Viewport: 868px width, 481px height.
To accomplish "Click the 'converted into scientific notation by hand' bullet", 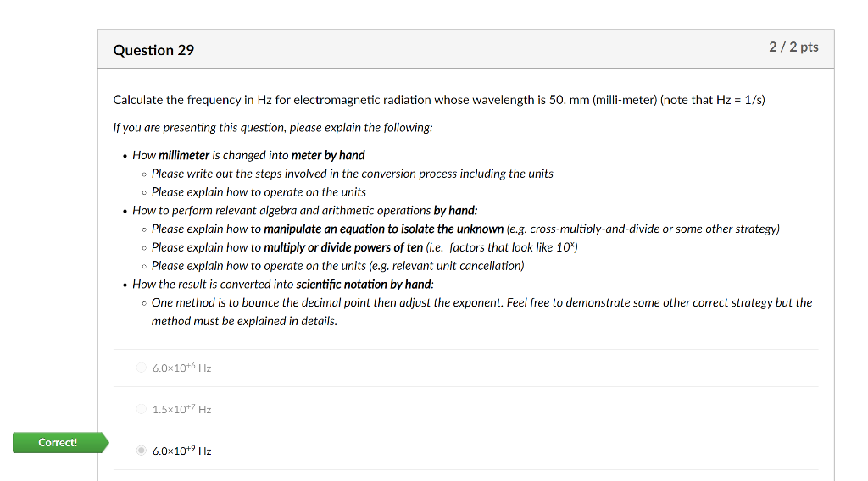I will coord(283,285).
